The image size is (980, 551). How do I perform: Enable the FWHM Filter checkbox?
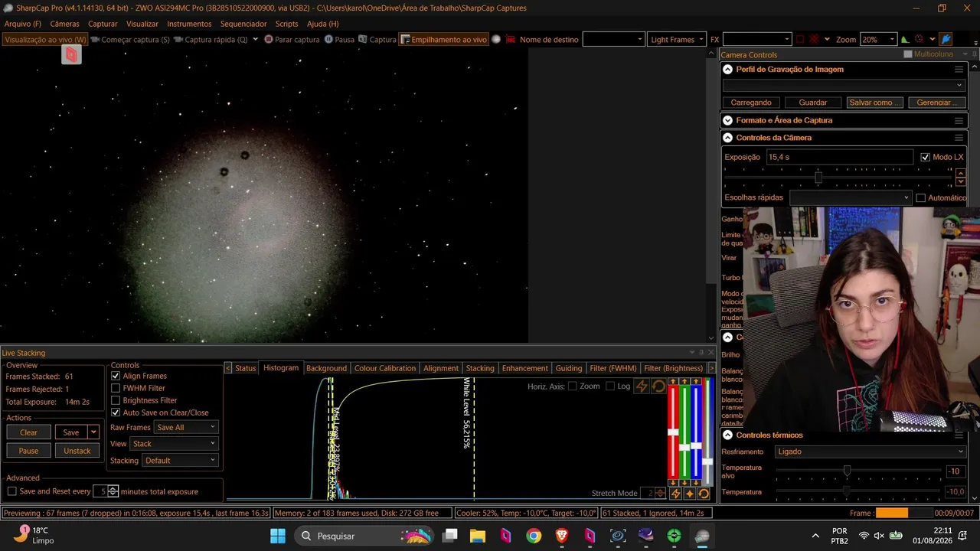[116, 388]
